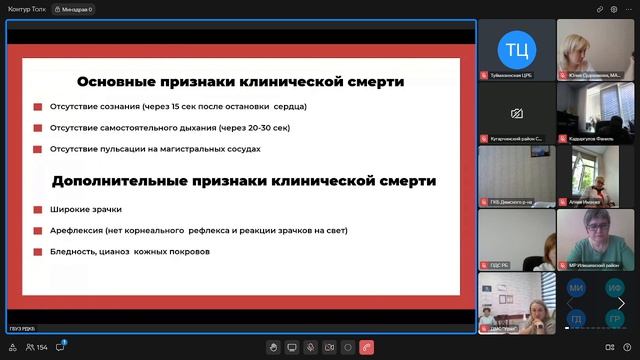This screenshot has width=640, height=360.
Task: Toggle the muted microphone button
Action: pyautogui.click(x=311, y=347)
